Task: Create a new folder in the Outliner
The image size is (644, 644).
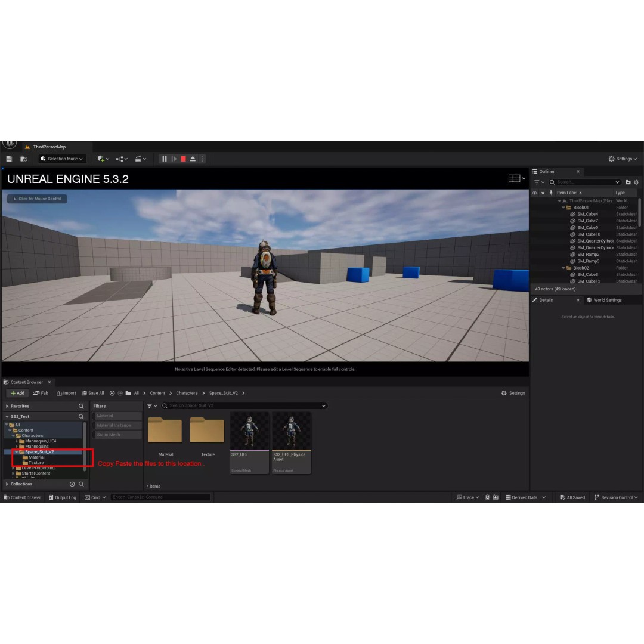Action: [628, 182]
